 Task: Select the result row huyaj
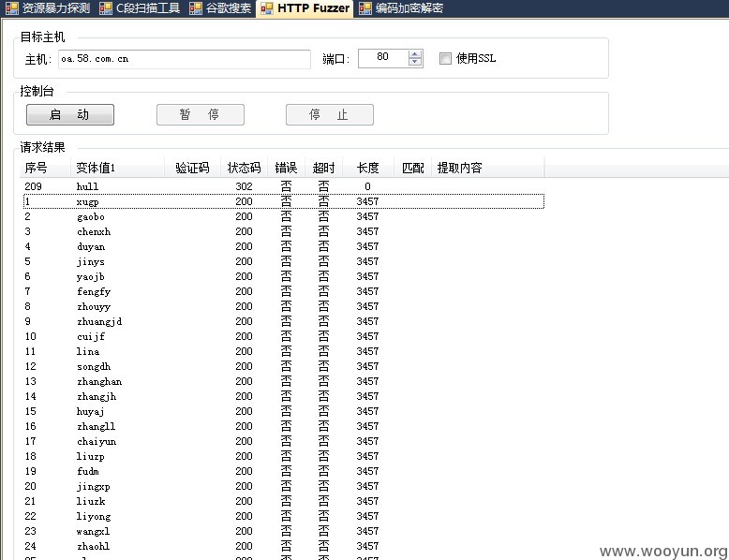click(x=284, y=411)
